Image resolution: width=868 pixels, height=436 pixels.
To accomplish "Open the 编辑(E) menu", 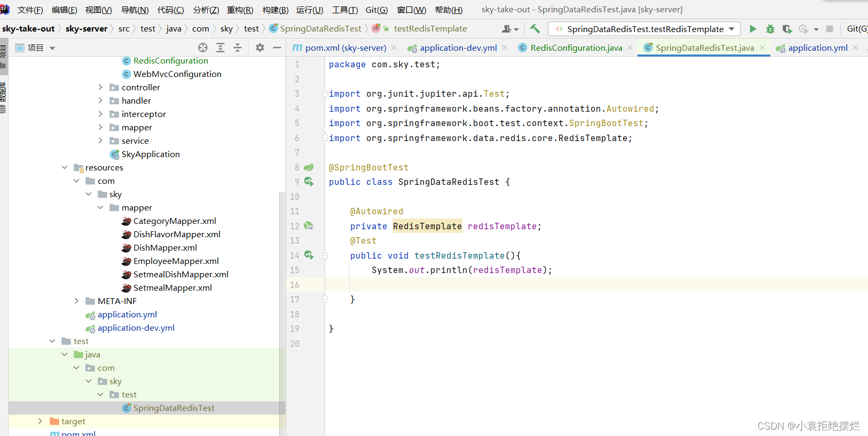I will click(64, 10).
